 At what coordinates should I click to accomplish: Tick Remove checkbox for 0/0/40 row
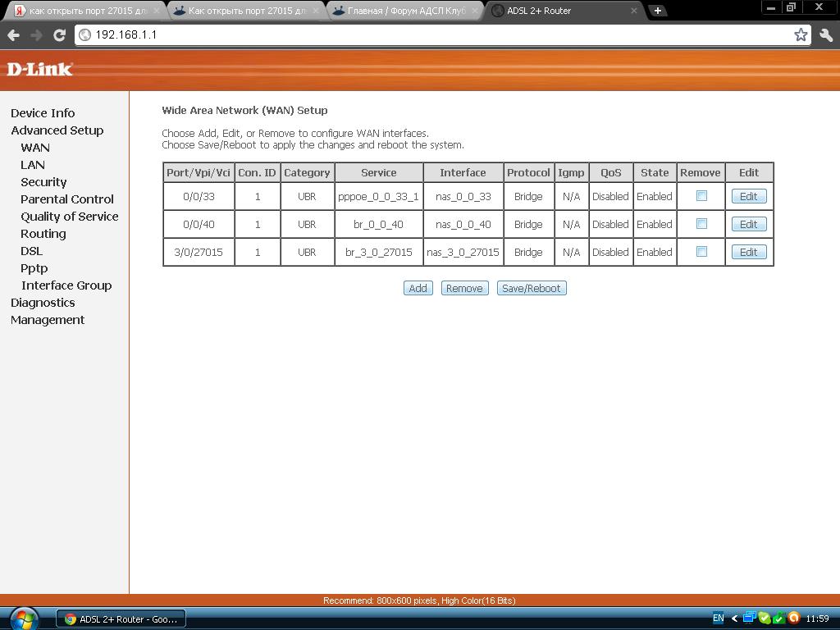coord(701,224)
